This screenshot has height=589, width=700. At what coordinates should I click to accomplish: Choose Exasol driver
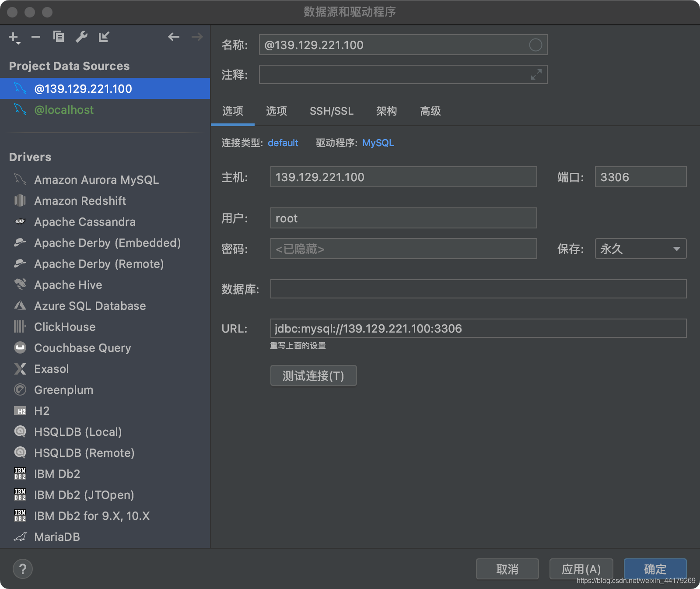click(x=105, y=368)
